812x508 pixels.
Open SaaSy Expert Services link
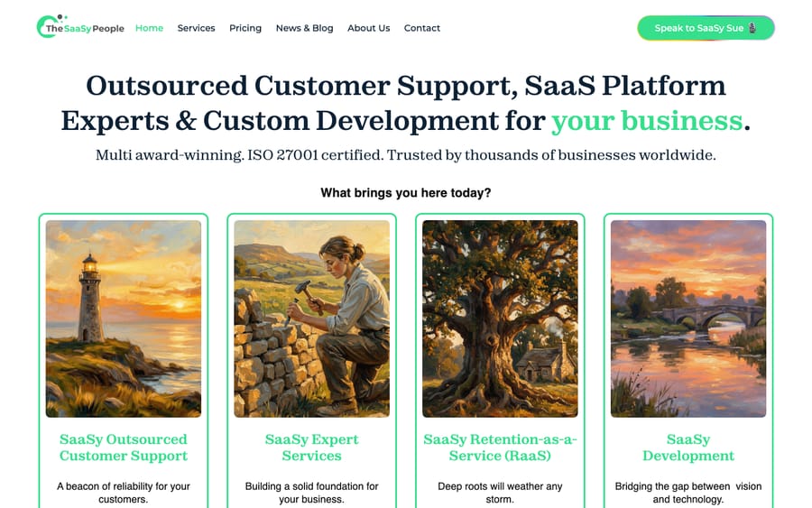click(312, 448)
